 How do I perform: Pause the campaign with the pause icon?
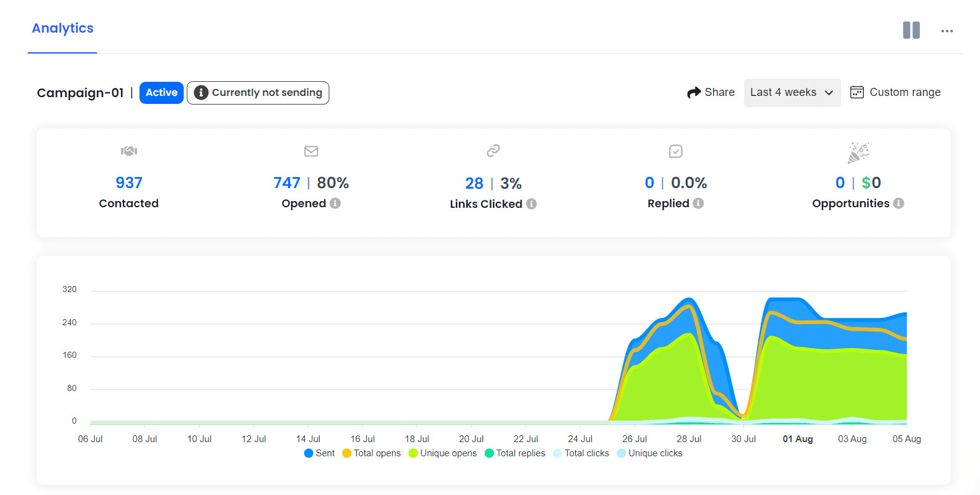[911, 30]
